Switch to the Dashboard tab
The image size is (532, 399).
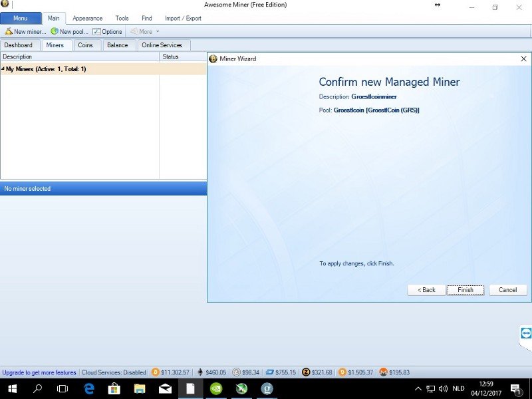click(19, 45)
